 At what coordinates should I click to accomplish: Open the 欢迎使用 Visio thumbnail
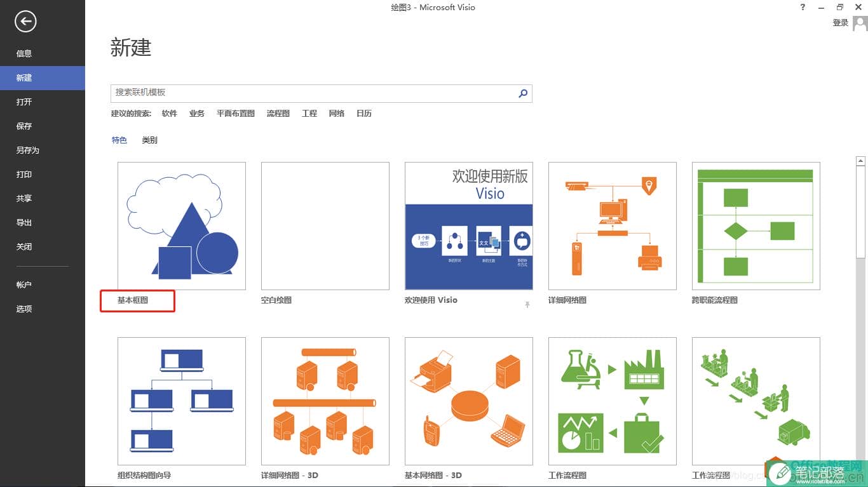469,226
